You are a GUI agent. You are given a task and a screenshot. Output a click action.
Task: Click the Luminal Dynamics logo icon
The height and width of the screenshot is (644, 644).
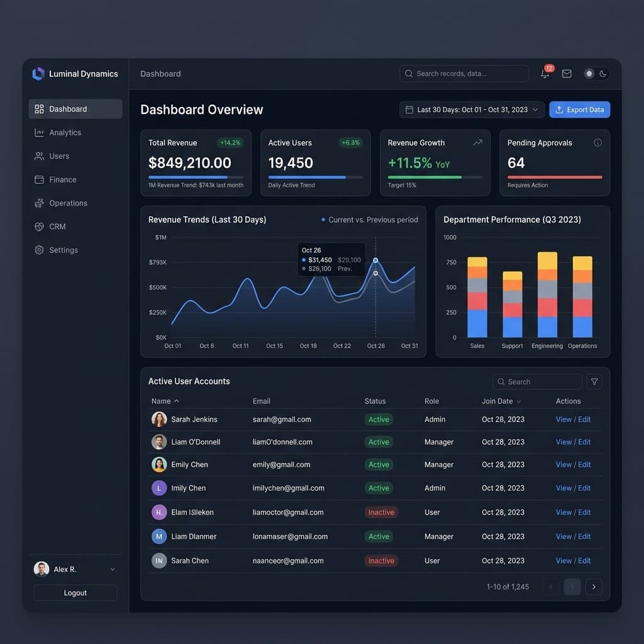[x=38, y=74]
